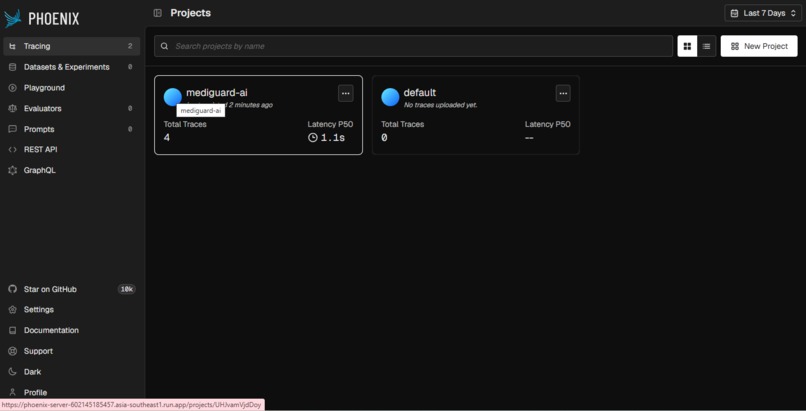Viewport: 806px width, 411px height.
Task: Open Settings from the sidebar
Action: pos(71,310)
